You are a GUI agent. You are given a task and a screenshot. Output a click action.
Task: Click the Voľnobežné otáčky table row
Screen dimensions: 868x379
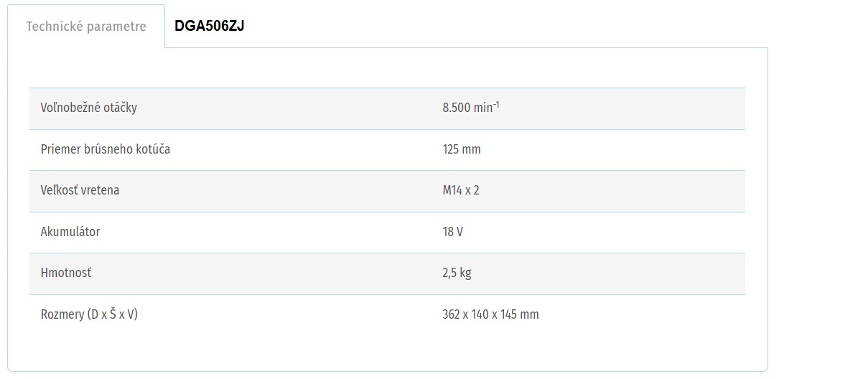387,108
